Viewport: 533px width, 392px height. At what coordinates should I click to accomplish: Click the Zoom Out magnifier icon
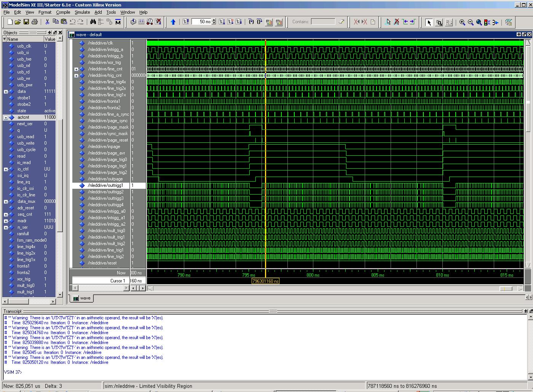pos(471,22)
